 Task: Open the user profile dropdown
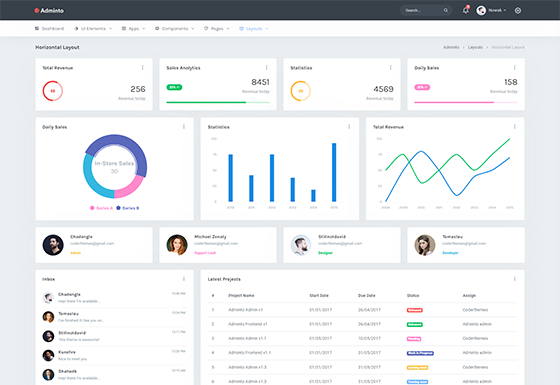pyautogui.click(x=491, y=10)
